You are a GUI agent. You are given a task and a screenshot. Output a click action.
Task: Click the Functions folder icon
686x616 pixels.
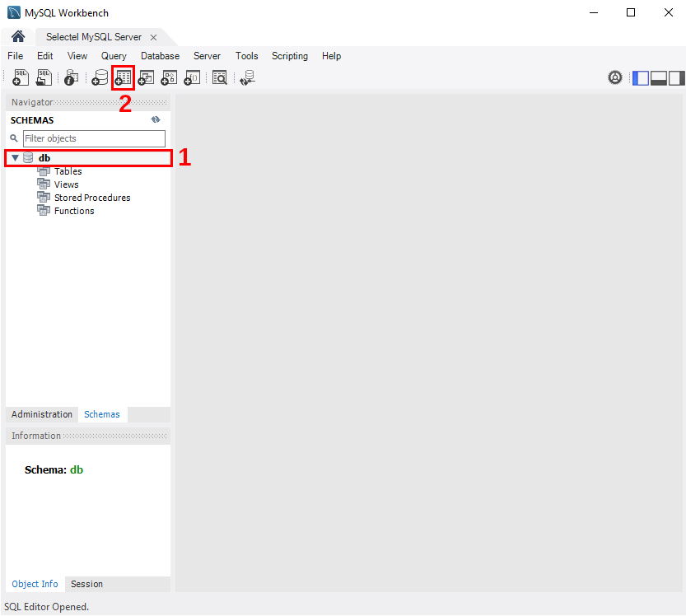coord(44,211)
